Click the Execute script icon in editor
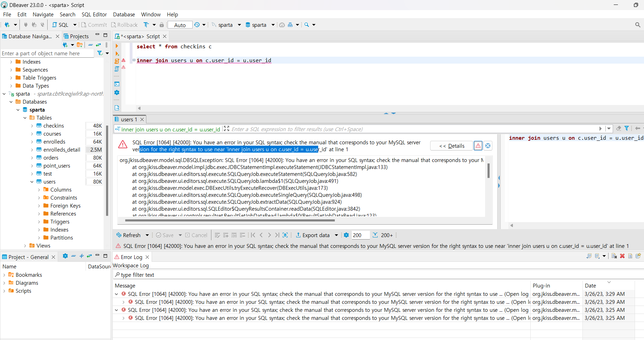Image resolution: width=644 pixels, height=340 pixels. coord(117,61)
